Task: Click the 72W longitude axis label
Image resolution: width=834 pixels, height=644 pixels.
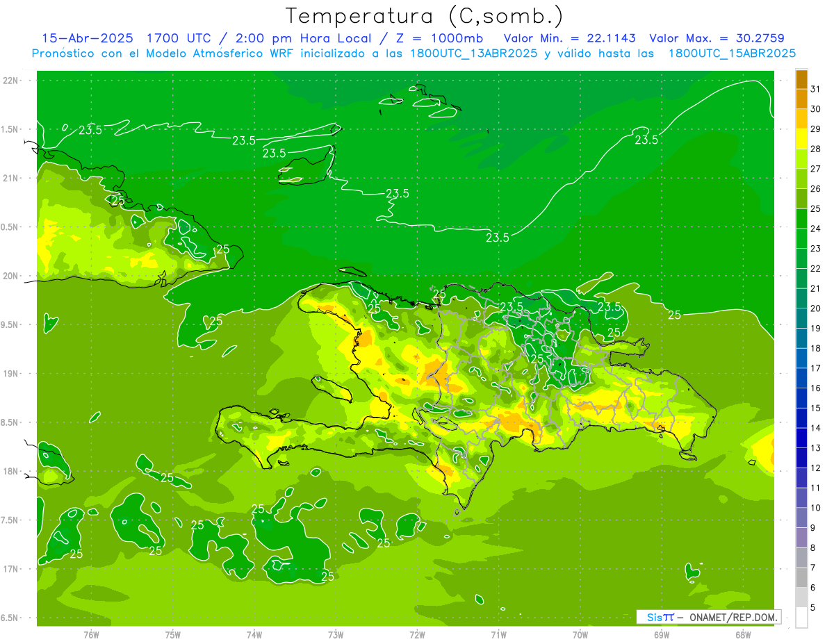Action: [417, 635]
